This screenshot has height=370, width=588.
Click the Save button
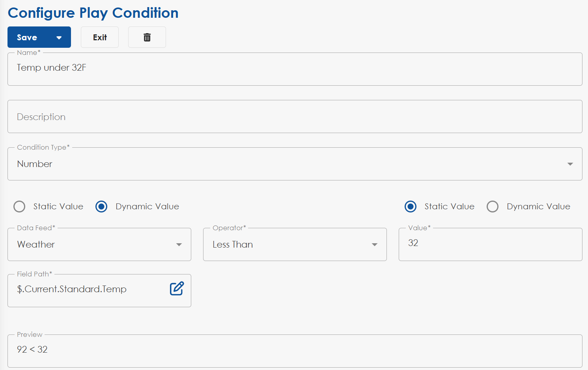point(27,38)
